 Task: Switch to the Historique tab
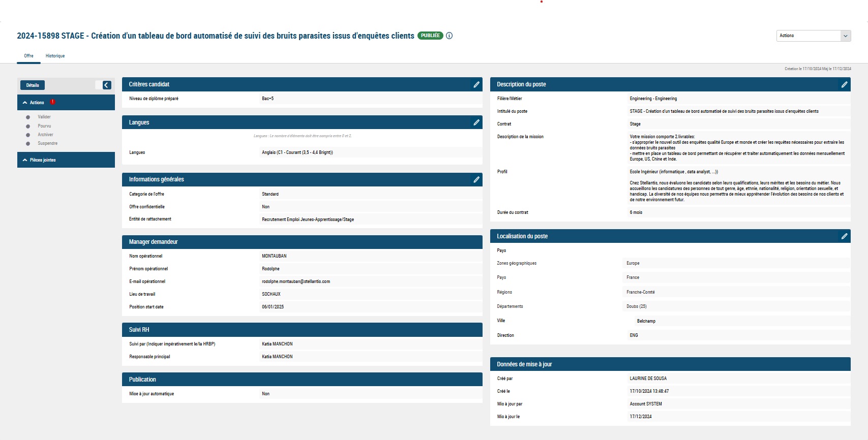55,56
